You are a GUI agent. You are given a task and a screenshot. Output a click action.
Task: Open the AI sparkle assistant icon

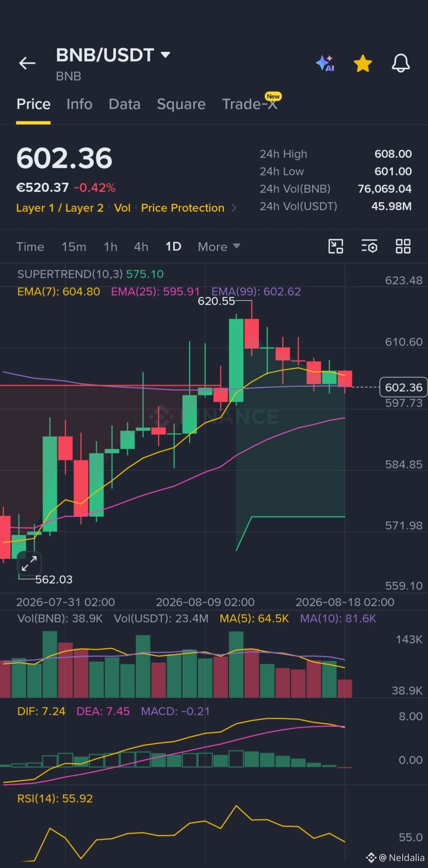click(x=325, y=63)
